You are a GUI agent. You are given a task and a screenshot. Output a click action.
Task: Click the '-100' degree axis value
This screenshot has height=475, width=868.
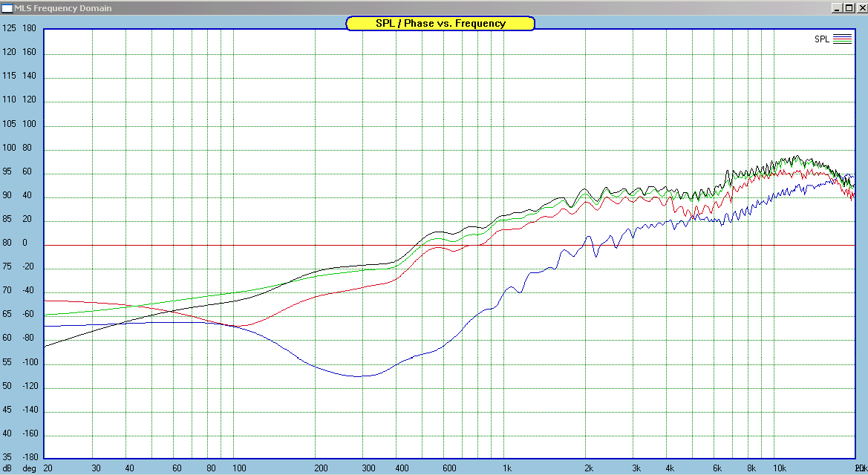click(x=30, y=363)
